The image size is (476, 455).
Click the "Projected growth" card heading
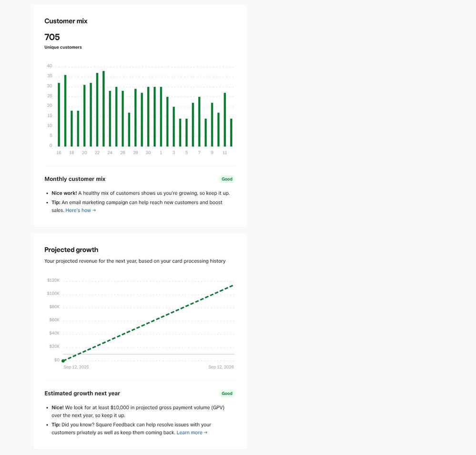(x=71, y=250)
